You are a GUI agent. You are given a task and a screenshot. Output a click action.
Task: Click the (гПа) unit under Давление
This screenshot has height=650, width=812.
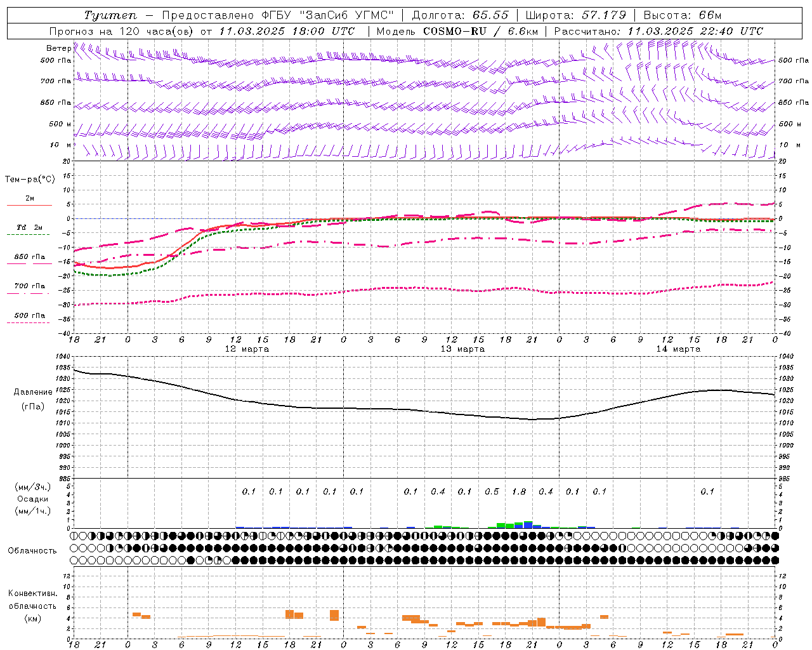(33, 406)
